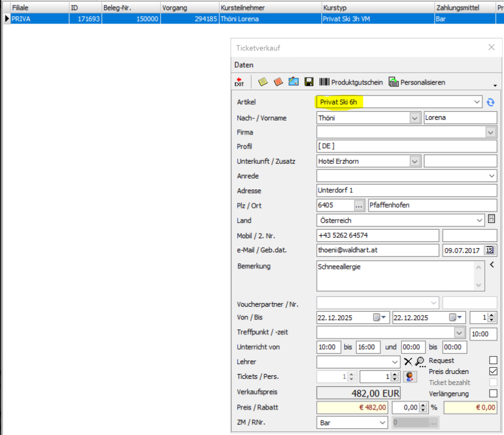Screen dimensions: 504x435
Task: Click the blue refresh icon beside Artikel
Action: pyautogui.click(x=491, y=102)
